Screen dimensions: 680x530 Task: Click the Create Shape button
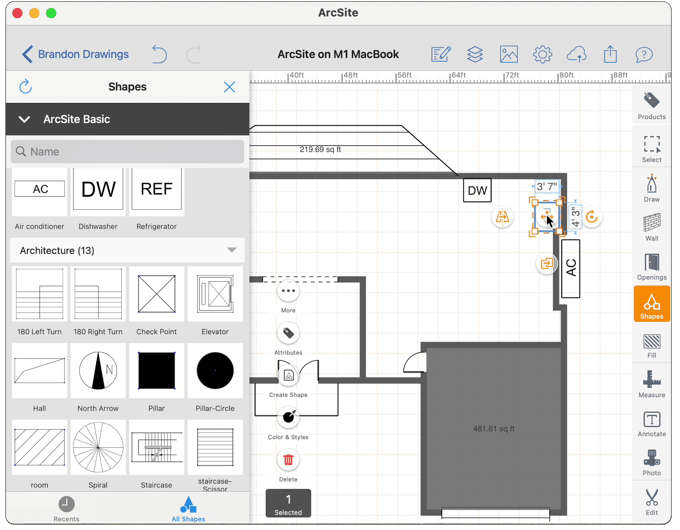tap(288, 377)
